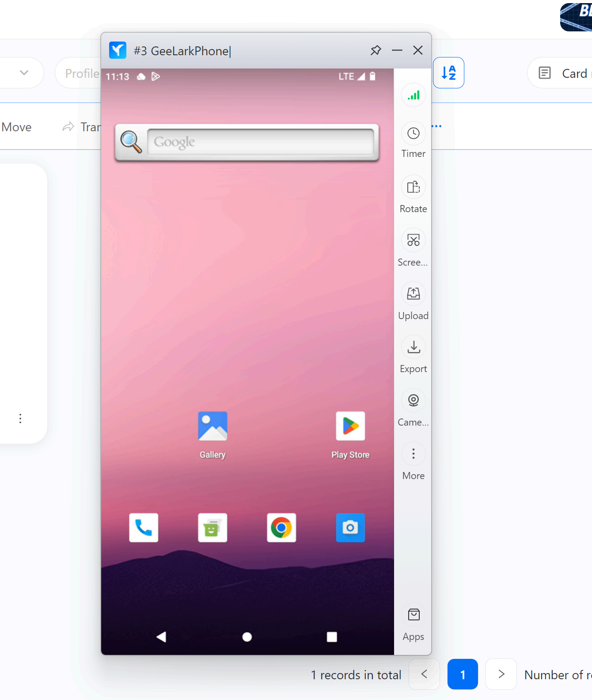Click the Export download icon
592x700 pixels.
coord(413,347)
